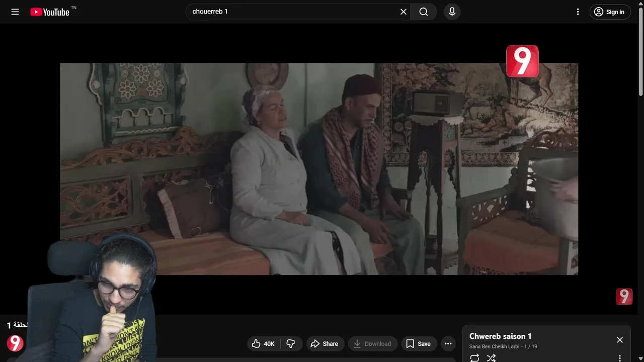This screenshot has width=644, height=362.
Task: Like the video showing 40K
Action: coord(263,344)
